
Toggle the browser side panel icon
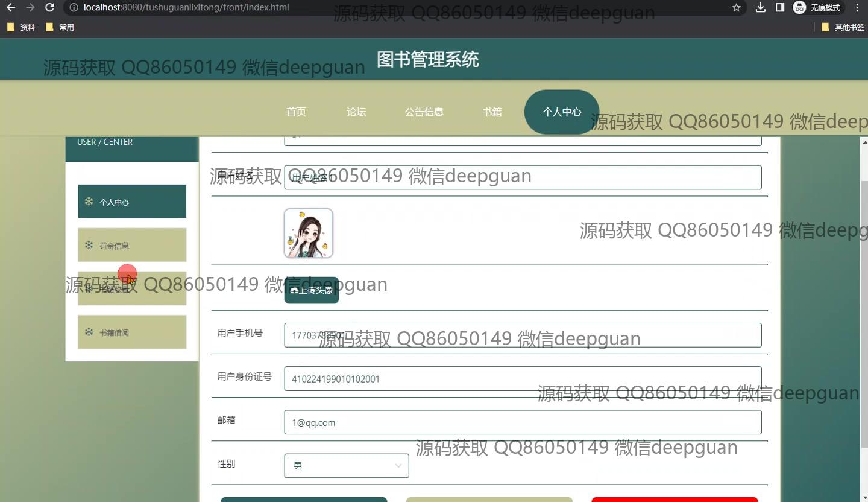pos(779,8)
